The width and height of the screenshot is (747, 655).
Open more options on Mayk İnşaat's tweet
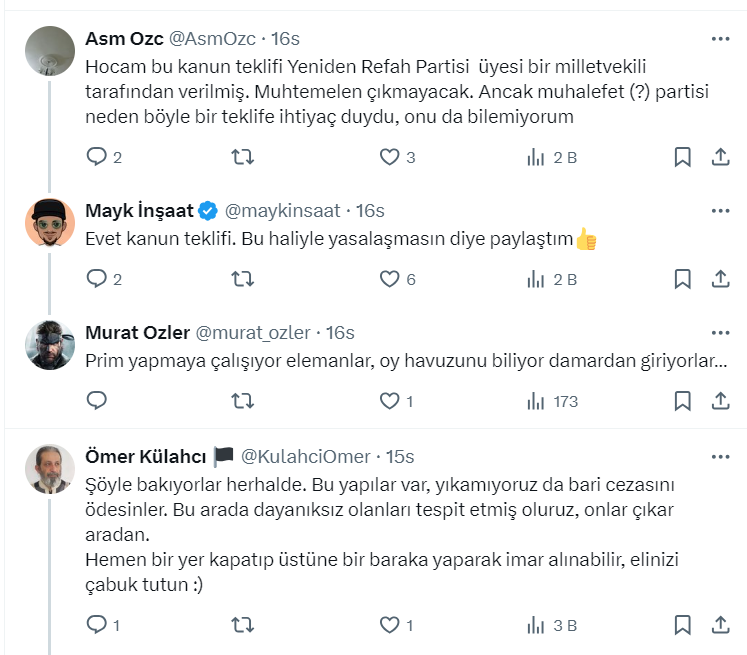click(720, 211)
